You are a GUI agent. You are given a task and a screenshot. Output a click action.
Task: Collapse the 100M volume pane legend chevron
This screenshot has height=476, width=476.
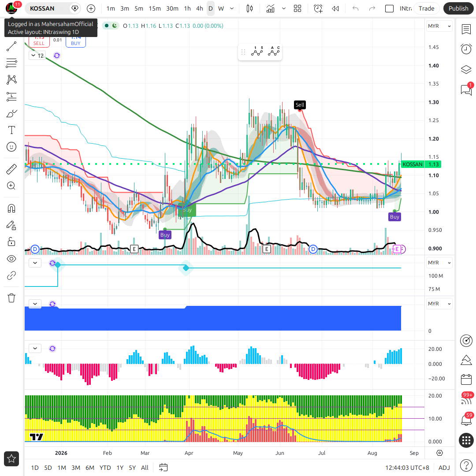(x=35, y=263)
